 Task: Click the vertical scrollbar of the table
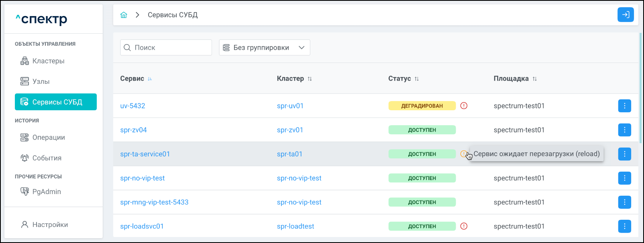click(640, 88)
